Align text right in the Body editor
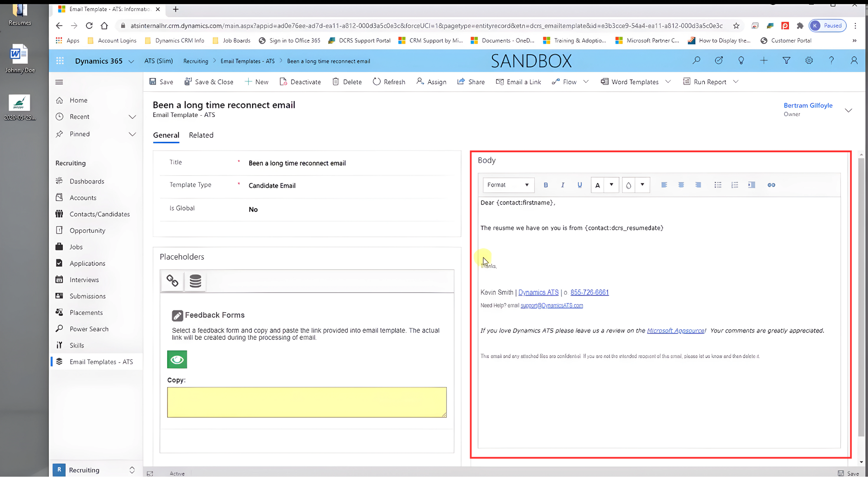The image size is (868, 488). click(698, 185)
